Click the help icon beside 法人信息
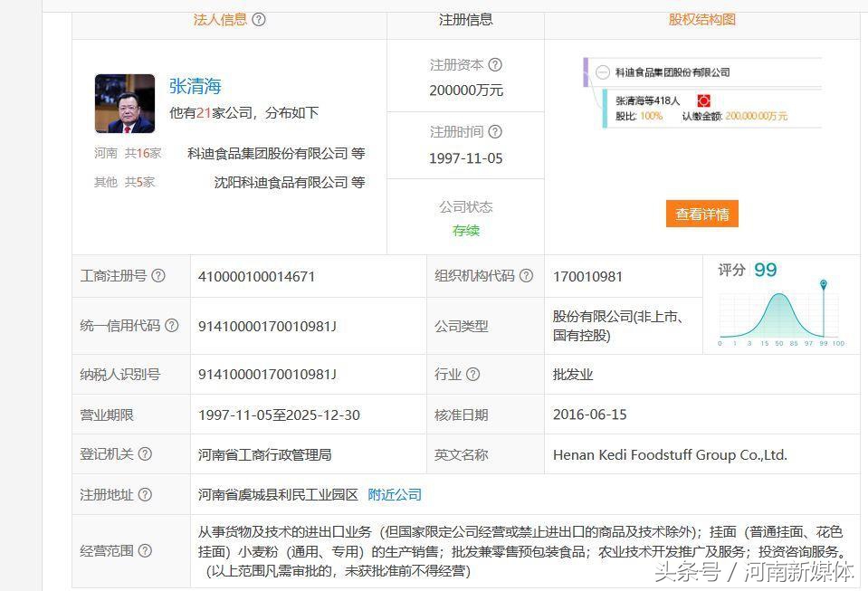Image resolution: width=868 pixels, height=591 pixels. click(x=259, y=19)
